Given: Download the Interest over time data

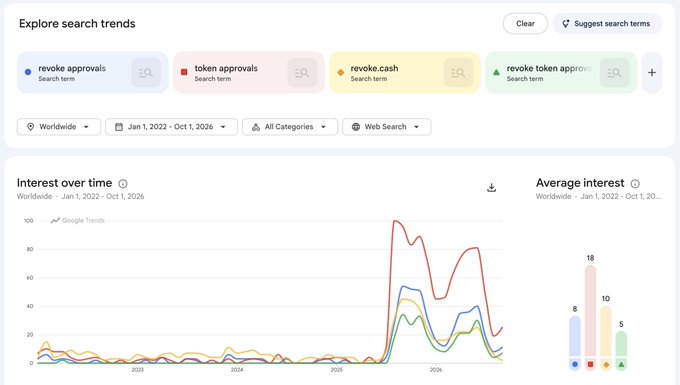Looking at the screenshot, I should tap(491, 187).
